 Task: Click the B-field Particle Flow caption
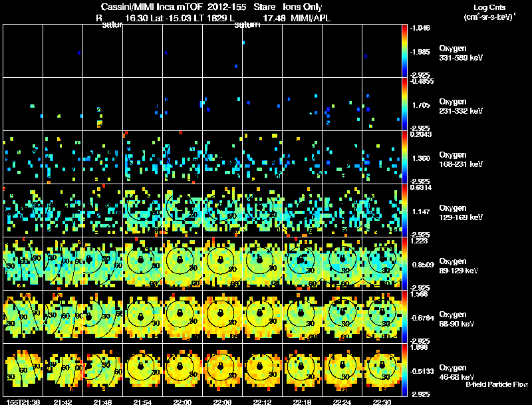tap(497, 384)
